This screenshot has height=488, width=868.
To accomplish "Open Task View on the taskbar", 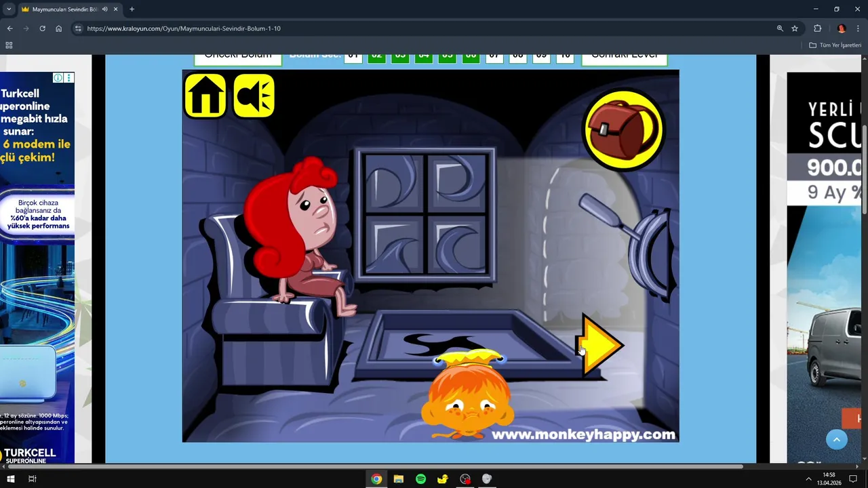I will [32, 479].
